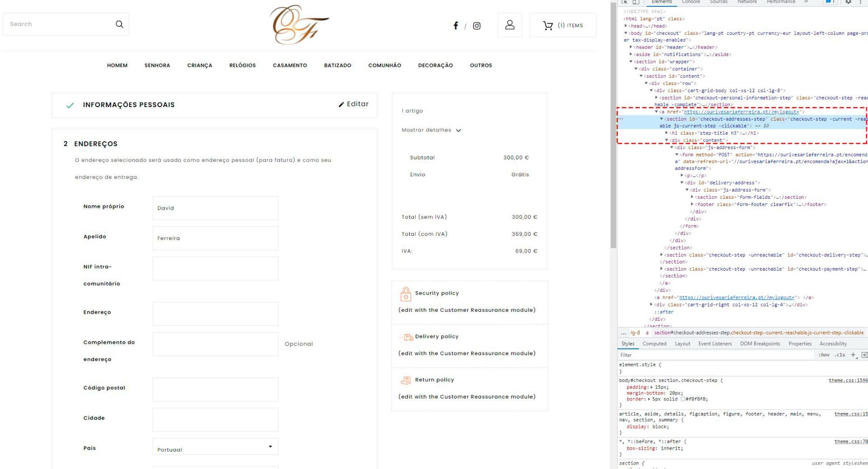This screenshot has width=868, height=469.
Task: Expand the form-fields section node
Action: (692, 197)
